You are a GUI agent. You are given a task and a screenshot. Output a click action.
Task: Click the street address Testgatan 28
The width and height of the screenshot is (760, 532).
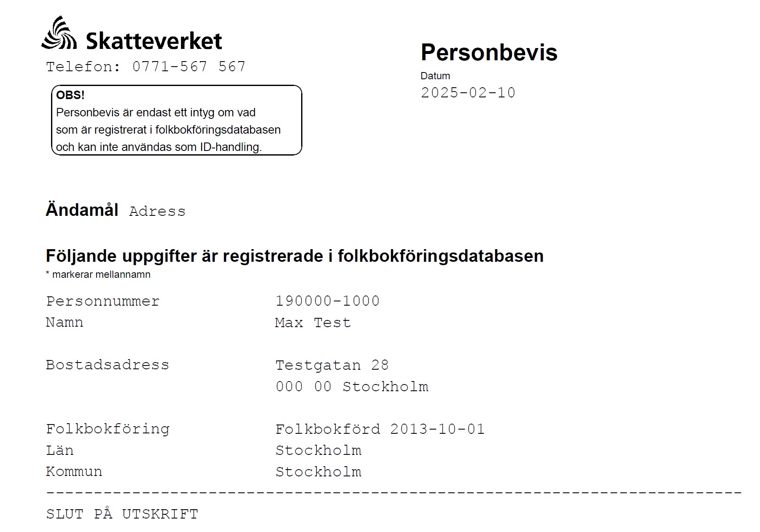pyautogui.click(x=332, y=365)
